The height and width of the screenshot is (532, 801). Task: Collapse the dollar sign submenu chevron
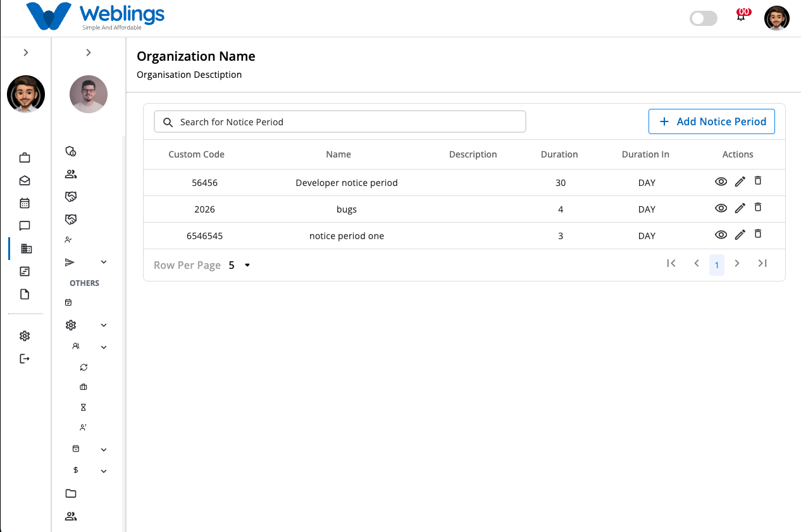pos(104,471)
